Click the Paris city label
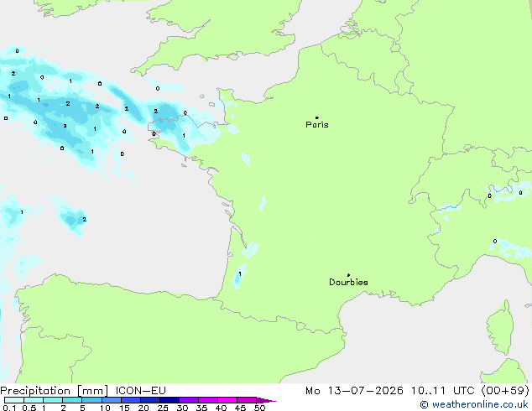This screenshot has height=411, width=532. click(x=317, y=125)
